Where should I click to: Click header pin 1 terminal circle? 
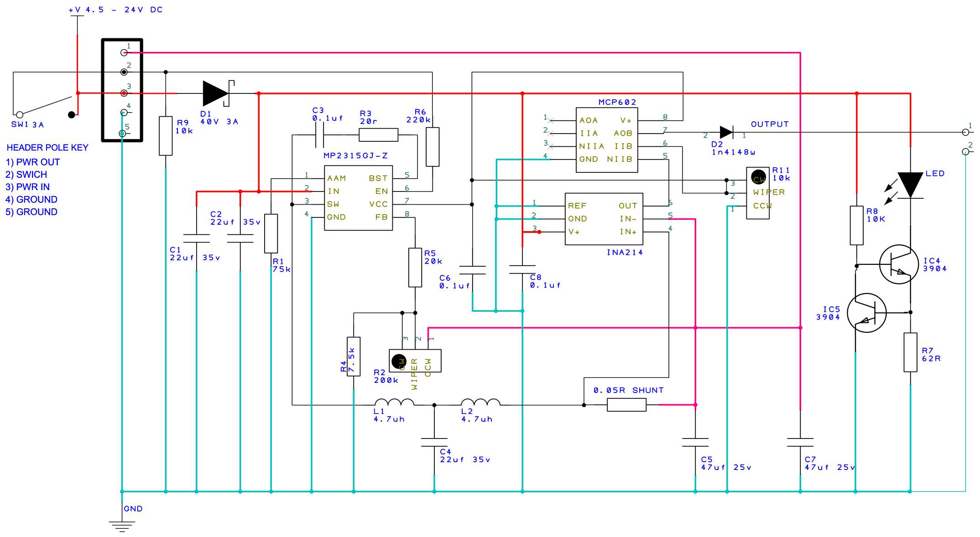point(124,53)
